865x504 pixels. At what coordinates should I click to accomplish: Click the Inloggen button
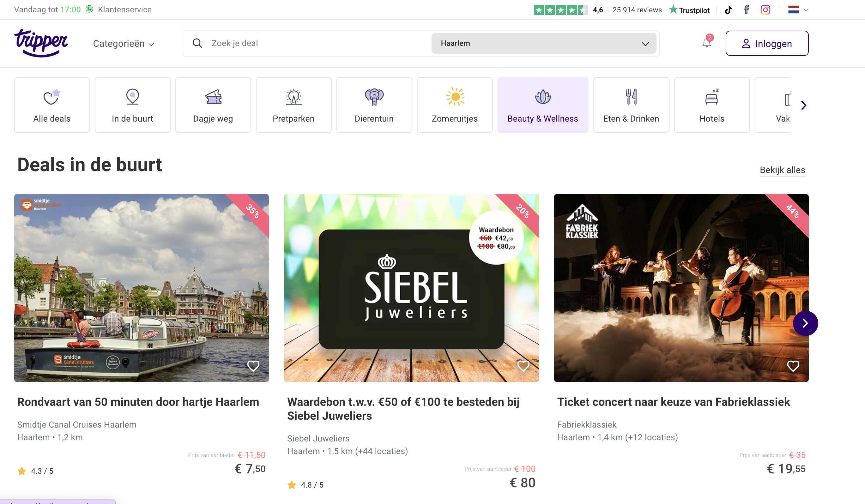coord(767,43)
